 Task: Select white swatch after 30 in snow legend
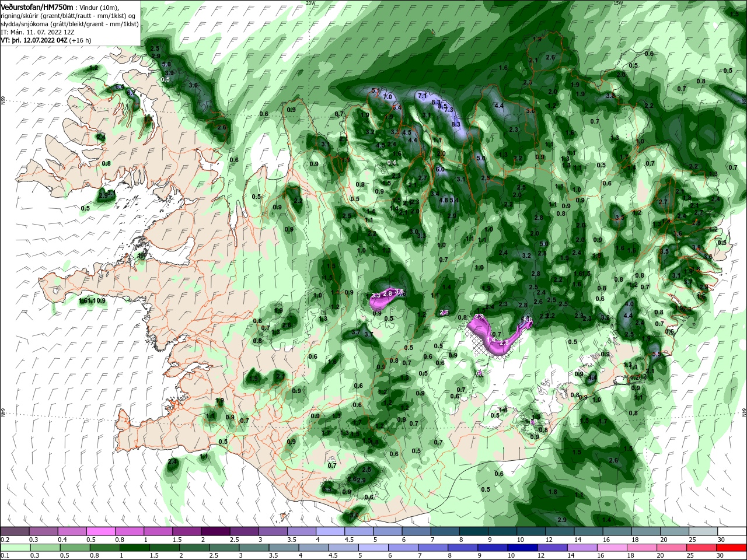click(x=732, y=531)
